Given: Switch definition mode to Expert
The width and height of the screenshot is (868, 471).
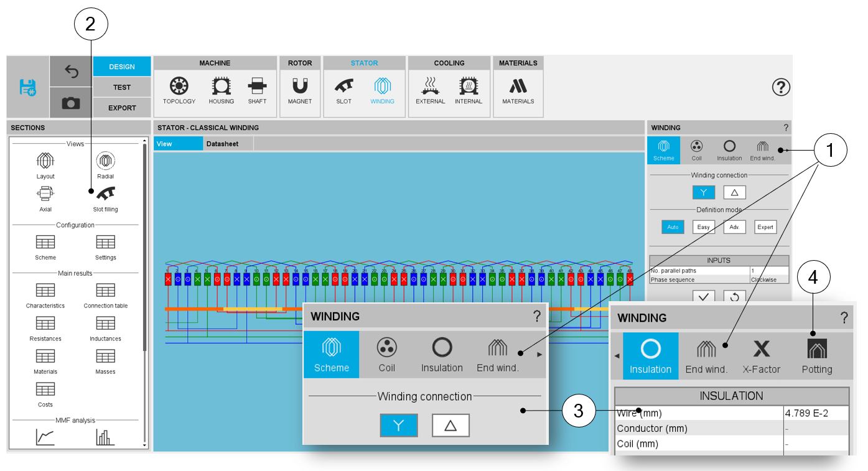Looking at the screenshot, I should pos(765,227).
